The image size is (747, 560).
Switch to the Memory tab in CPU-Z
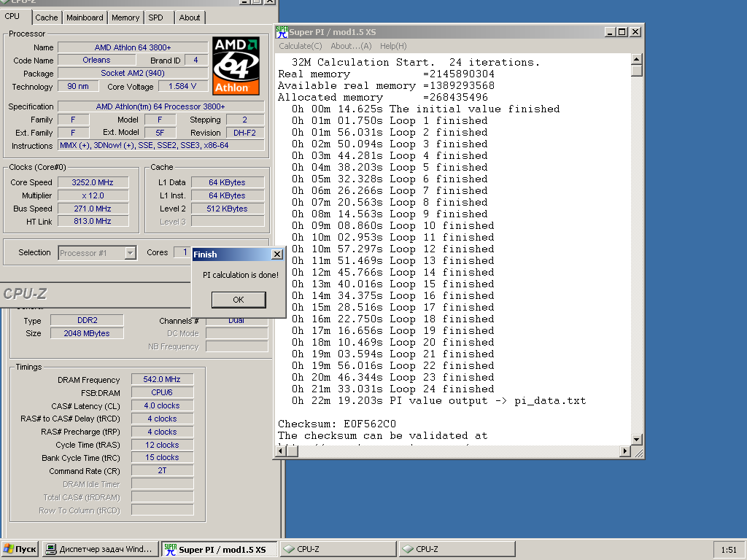(125, 17)
